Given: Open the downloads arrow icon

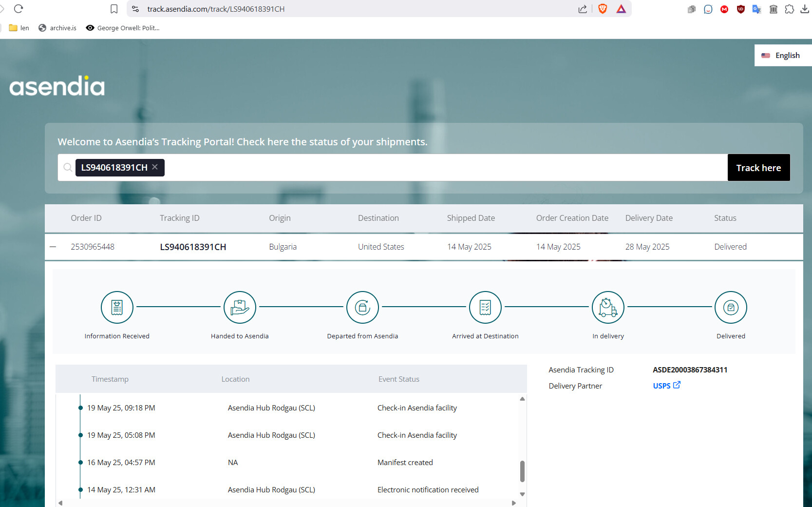Looking at the screenshot, I should click(805, 9).
